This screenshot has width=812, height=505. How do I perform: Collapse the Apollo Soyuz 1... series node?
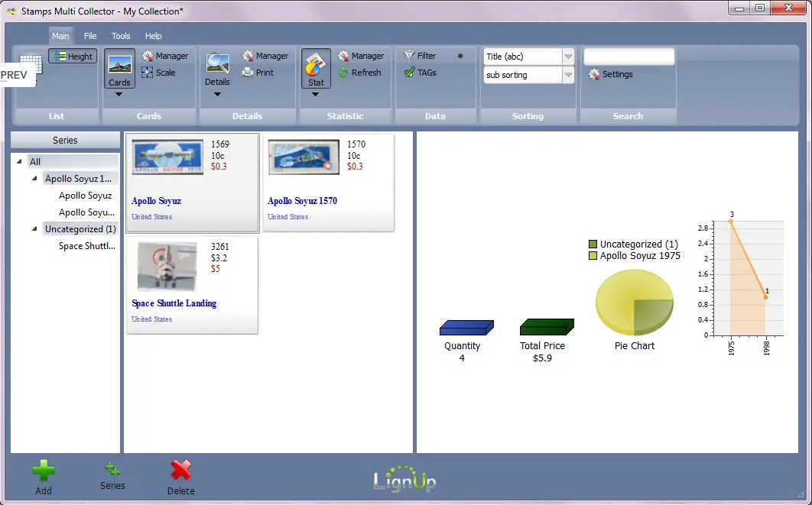point(34,179)
